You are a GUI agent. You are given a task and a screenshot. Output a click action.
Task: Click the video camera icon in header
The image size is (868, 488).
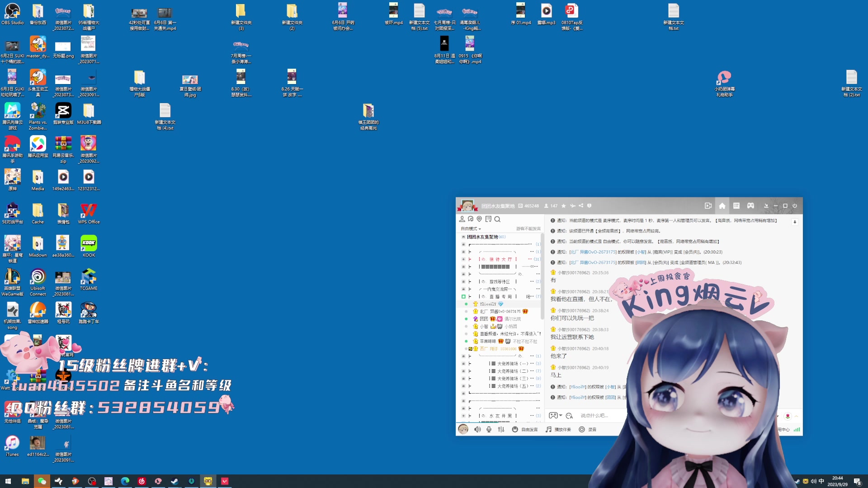(x=708, y=206)
